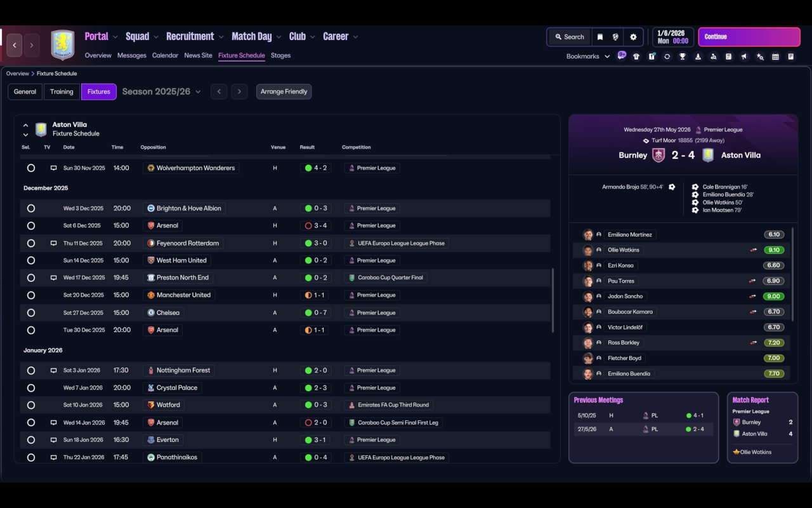Click the trophy bookmark icon
This screenshot has height=508, width=812.
tap(683, 57)
